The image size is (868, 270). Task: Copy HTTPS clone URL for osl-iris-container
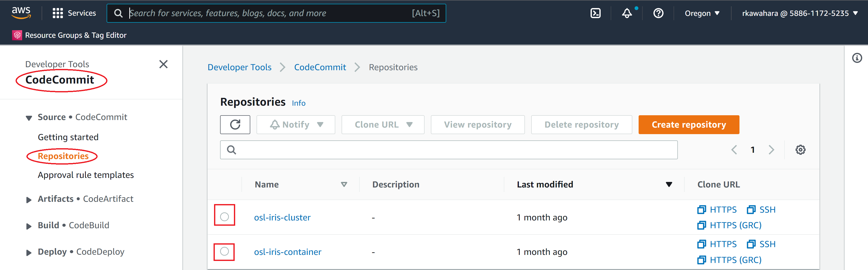[x=717, y=244]
